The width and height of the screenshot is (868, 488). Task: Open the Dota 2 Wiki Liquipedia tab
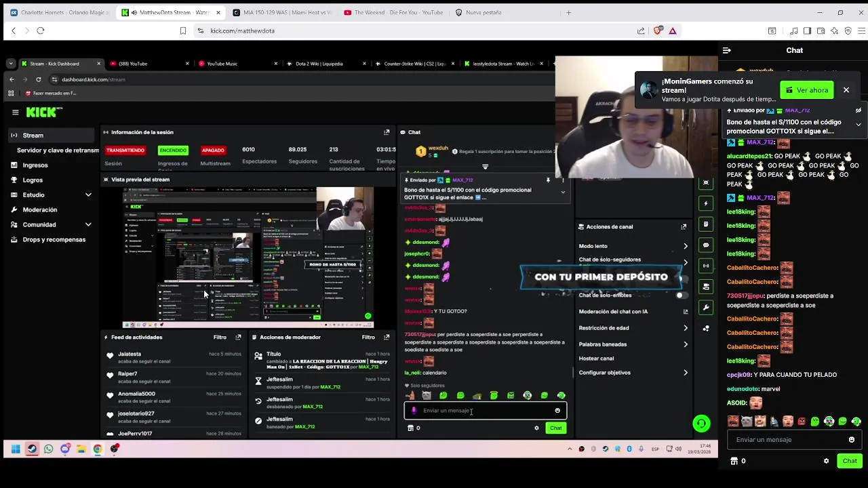[325, 64]
